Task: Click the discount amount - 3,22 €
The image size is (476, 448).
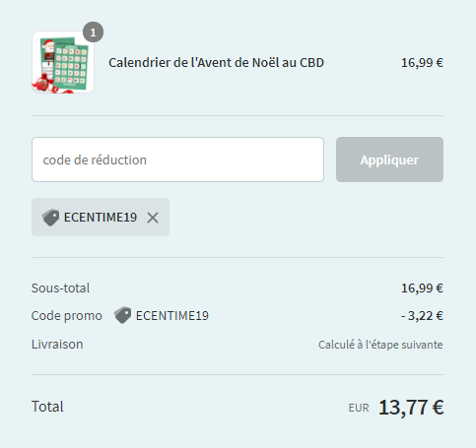Action: pyautogui.click(x=422, y=316)
